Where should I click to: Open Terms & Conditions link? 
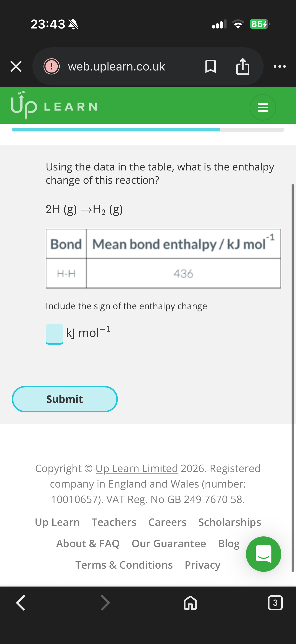click(124, 565)
